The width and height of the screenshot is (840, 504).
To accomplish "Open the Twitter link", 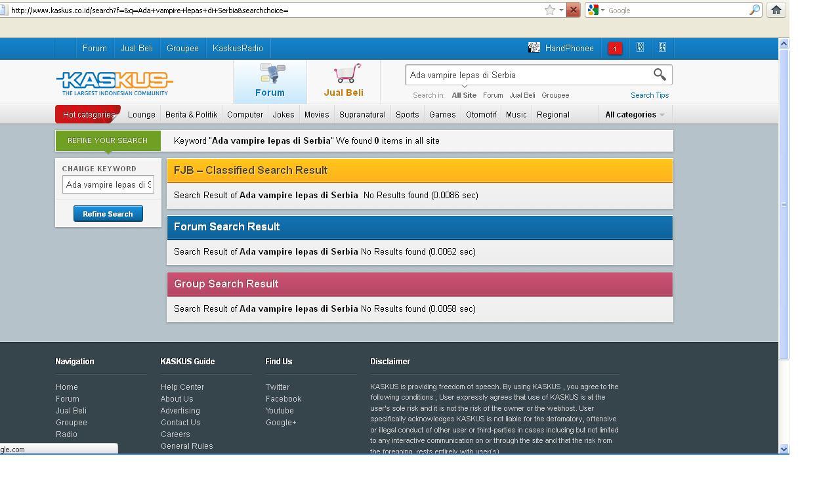I will coord(278,387).
